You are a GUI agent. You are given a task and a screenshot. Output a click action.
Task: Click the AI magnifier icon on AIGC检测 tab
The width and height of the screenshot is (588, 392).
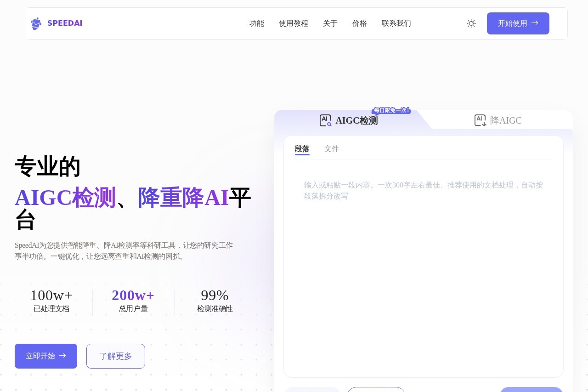tap(326, 120)
